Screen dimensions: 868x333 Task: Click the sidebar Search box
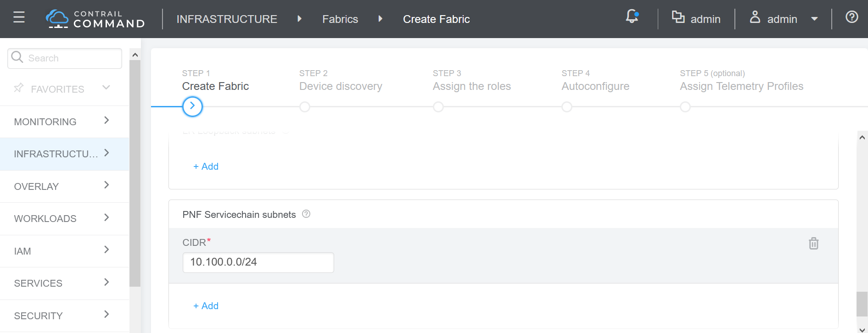click(x=71, y=58)
